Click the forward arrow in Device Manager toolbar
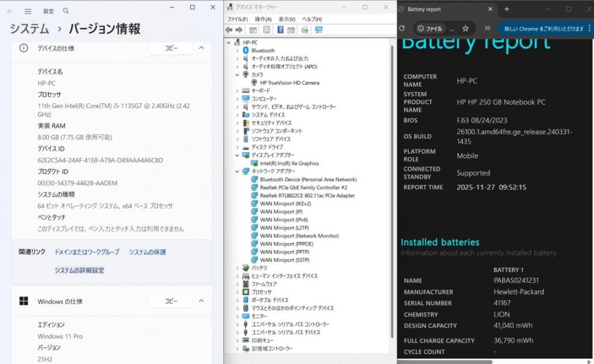 tap(239, 30)
